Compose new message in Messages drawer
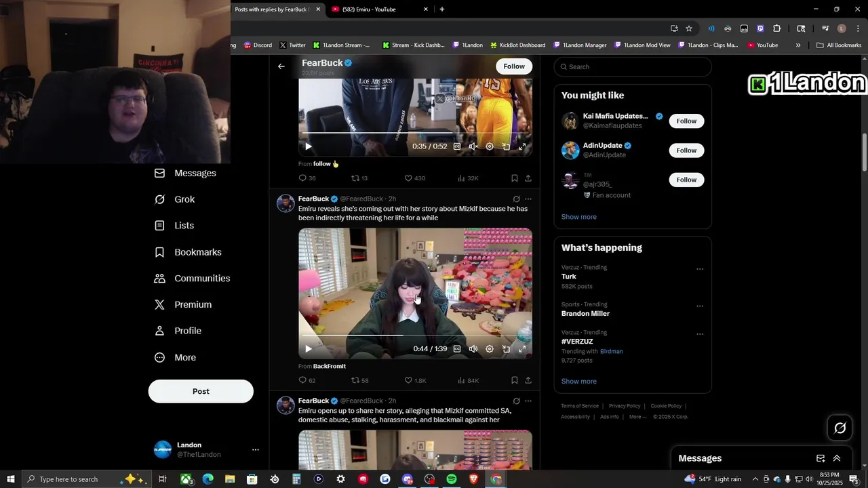868x488 pixels. coord(821,458)
